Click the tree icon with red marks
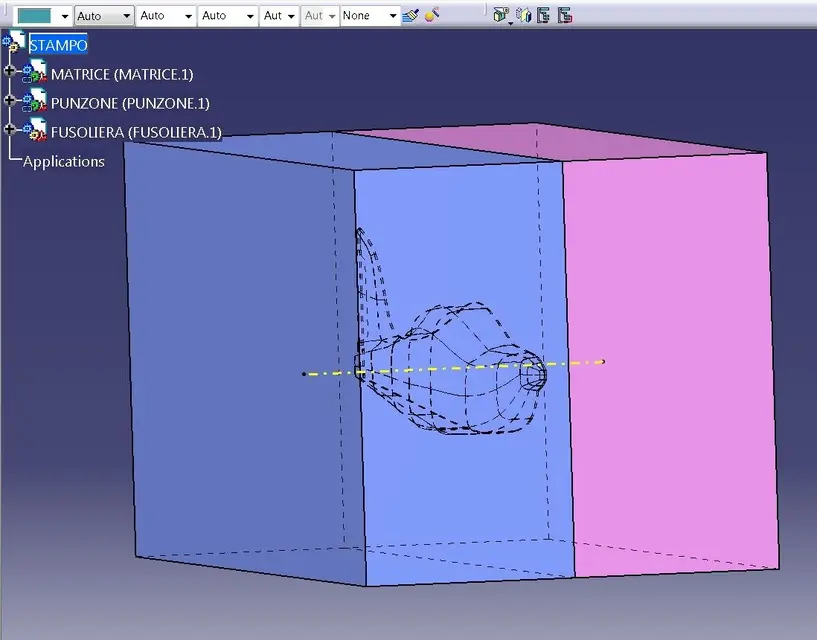Screen dimensions: 817x640 click(565, 16)
